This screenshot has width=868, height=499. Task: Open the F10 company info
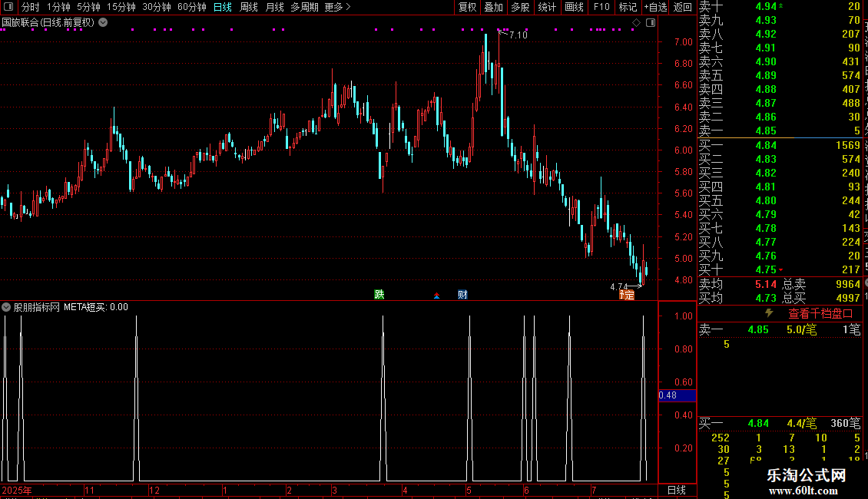coord(601,7)
